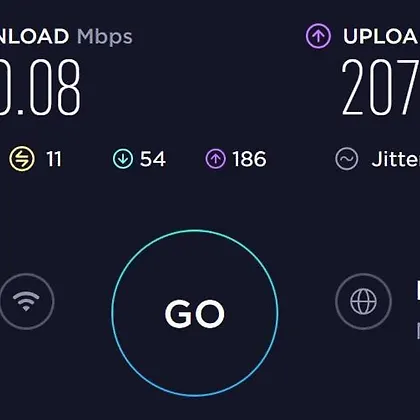Viewport: 420px width, 420px height.
Task: Select the purple upload latency icon near 186
Action: click(215, 159)
